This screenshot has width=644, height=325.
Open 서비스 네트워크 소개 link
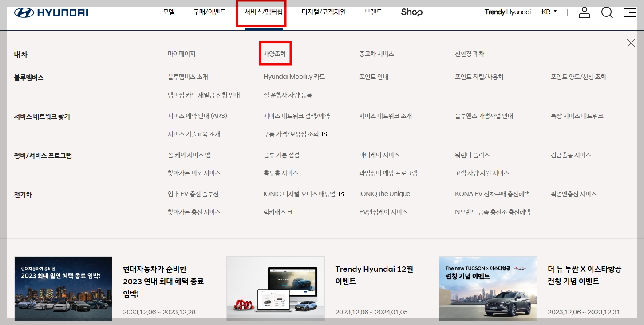386,116
